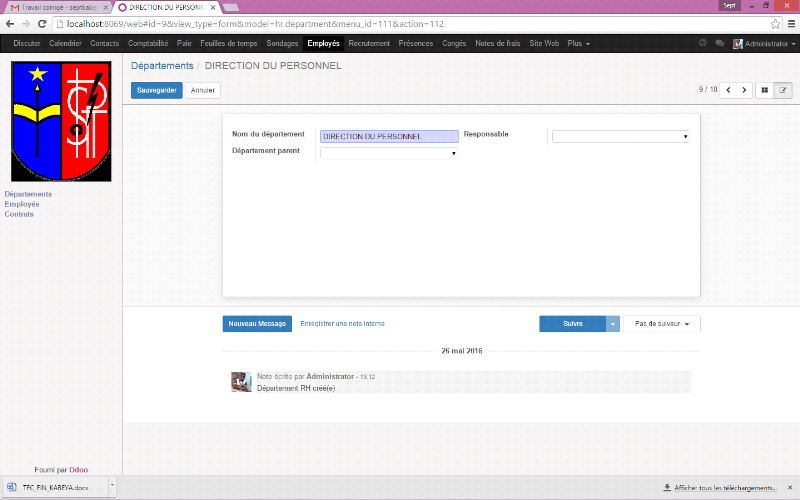The height and width of the screenshot is (500, 800).
Task: Click Enregistrer une note interne link
Action: pyautogui.click(x=342, y=324)
